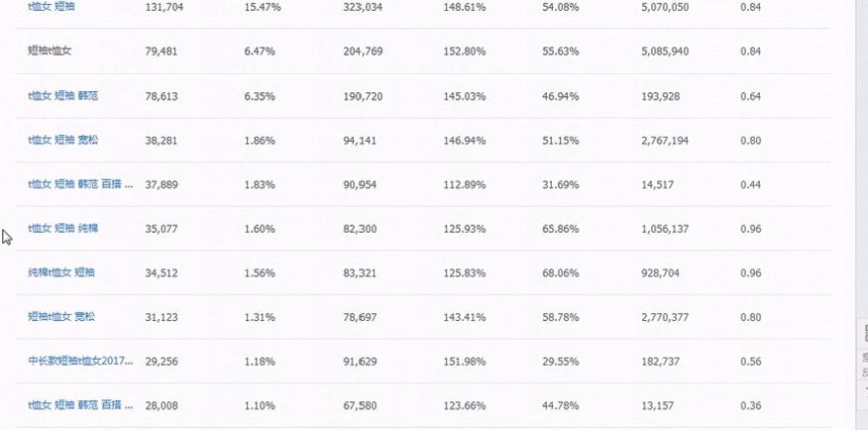Viewport: 868px width, 430px height.
Task: Select the 15.47% percentage cell
Action: 262,7
